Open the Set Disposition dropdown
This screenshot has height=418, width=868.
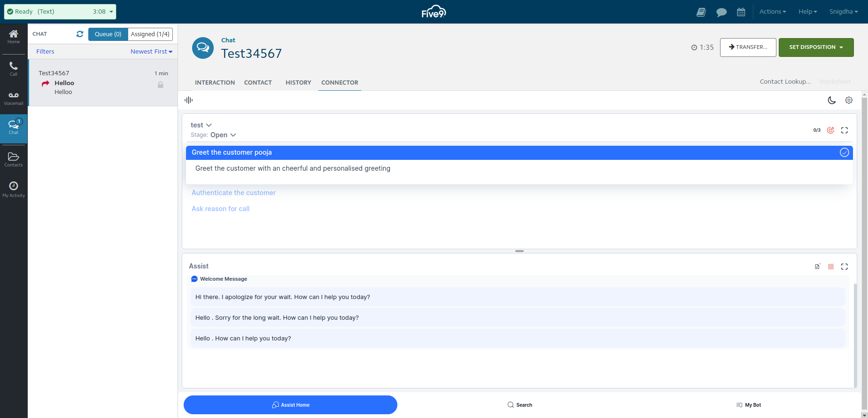pos(816,47)
